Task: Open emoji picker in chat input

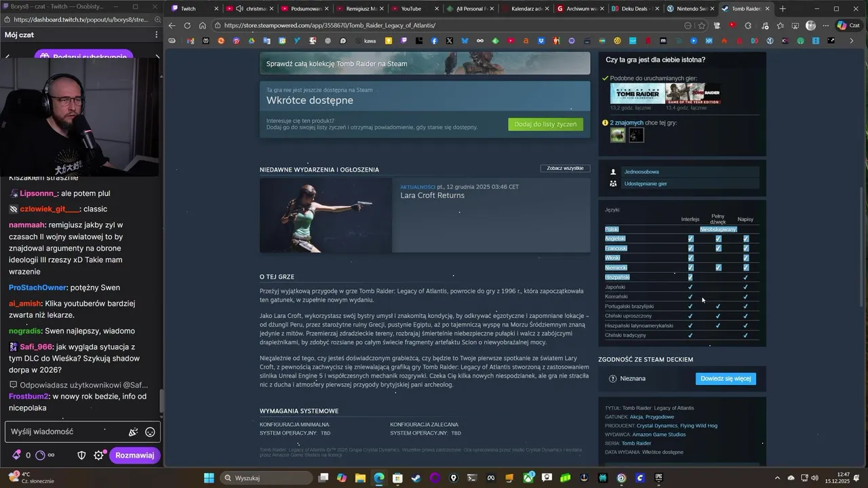Action: click(x=150, y=432)
